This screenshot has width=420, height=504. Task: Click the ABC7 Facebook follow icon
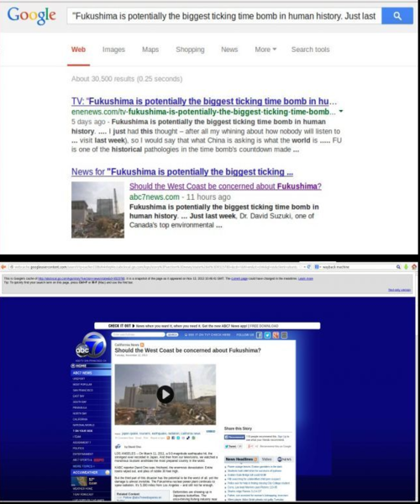coord(259,335)
